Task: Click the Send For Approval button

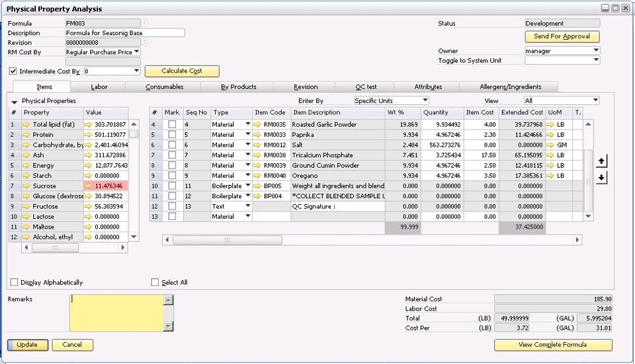Action: 562,36
